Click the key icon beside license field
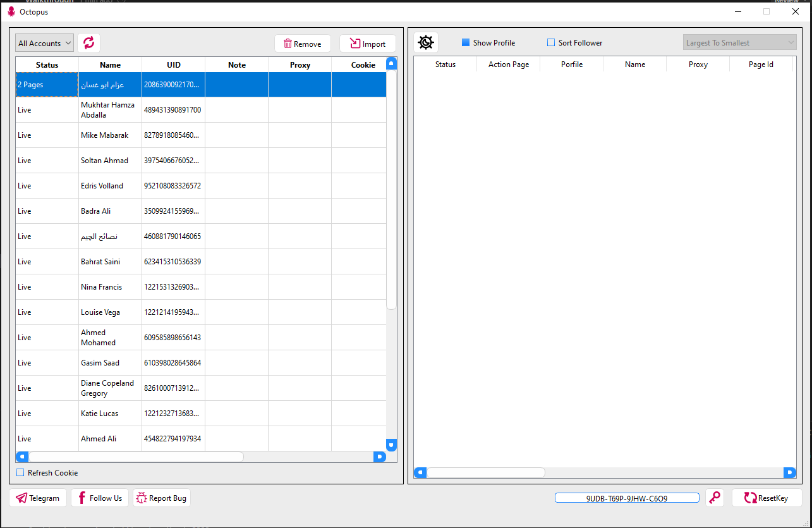The height and width of the screenshot is (528, 812). click(x=715, y=498)
